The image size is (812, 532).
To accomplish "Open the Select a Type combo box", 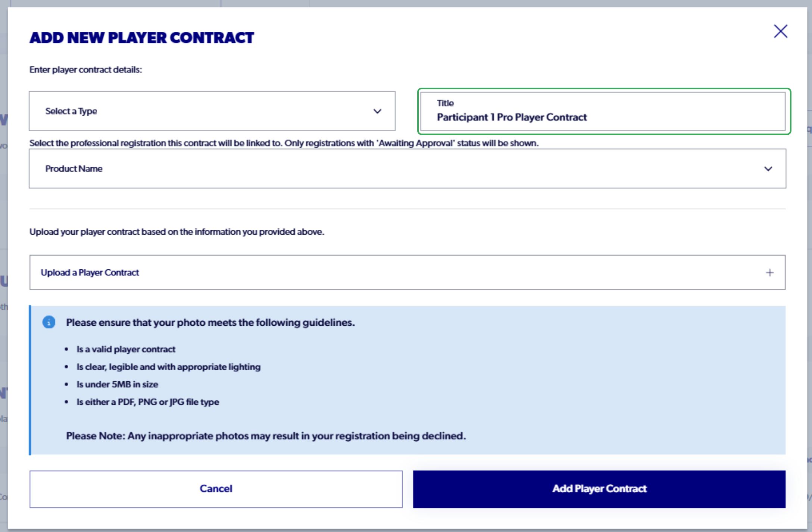I will point(212,111).
